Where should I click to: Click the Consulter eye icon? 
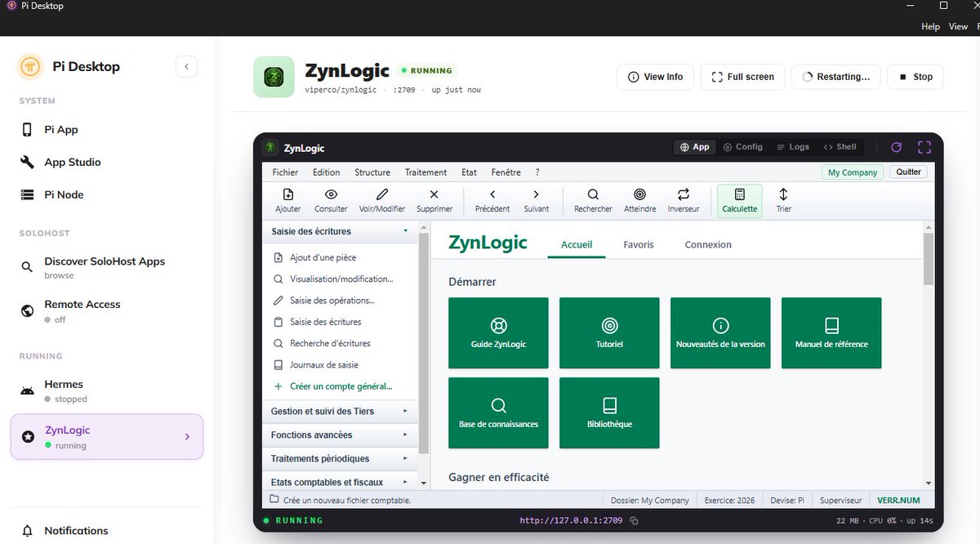(x=331, y=194)
